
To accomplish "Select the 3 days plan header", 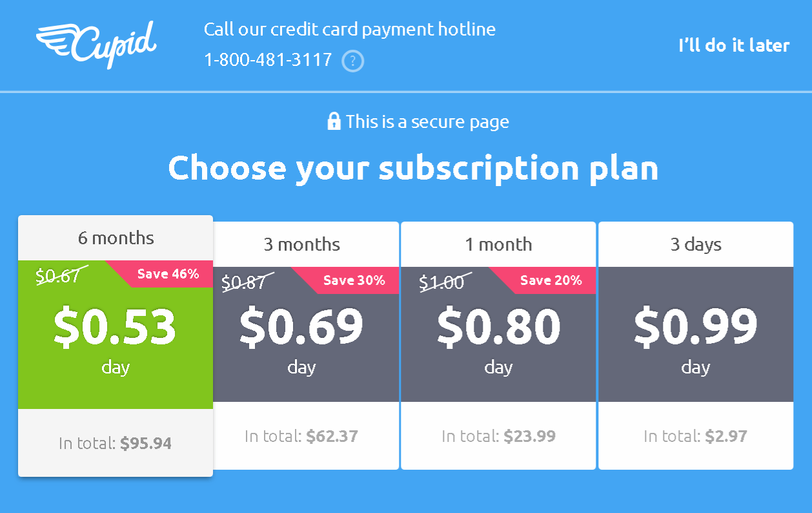I will pos(696,244).
